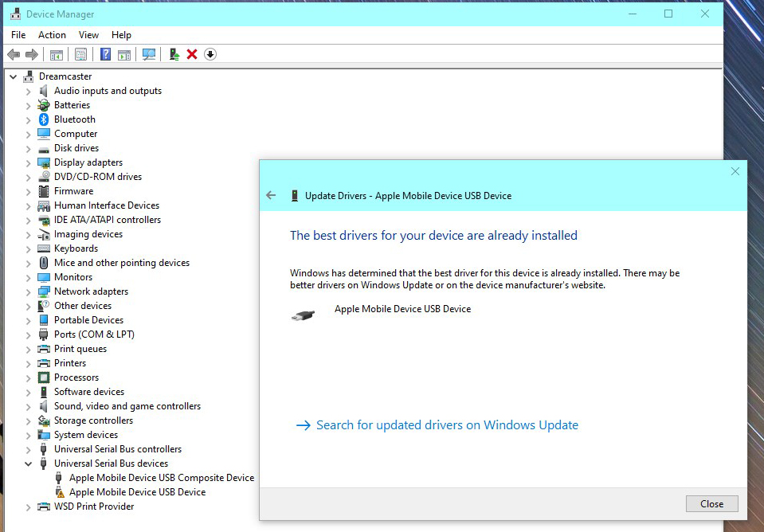Click the red X Uninstall device icon
This screenshot has height=532, width=764.
192,54
